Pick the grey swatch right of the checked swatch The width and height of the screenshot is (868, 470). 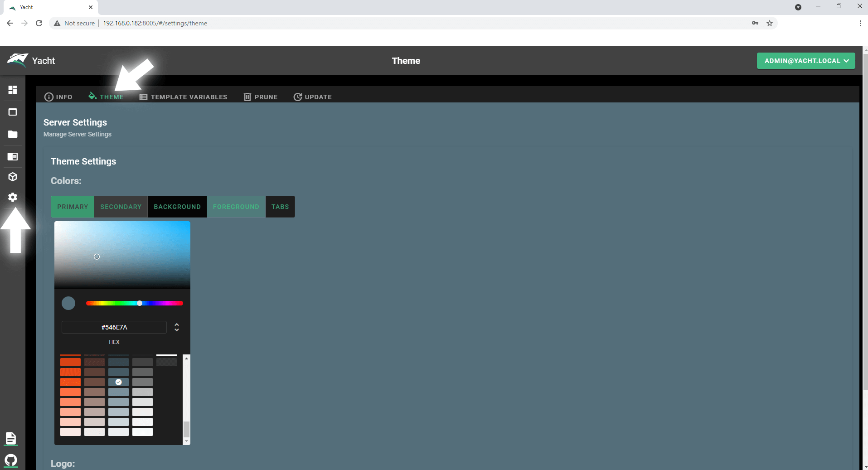click(x=142, y=382)
